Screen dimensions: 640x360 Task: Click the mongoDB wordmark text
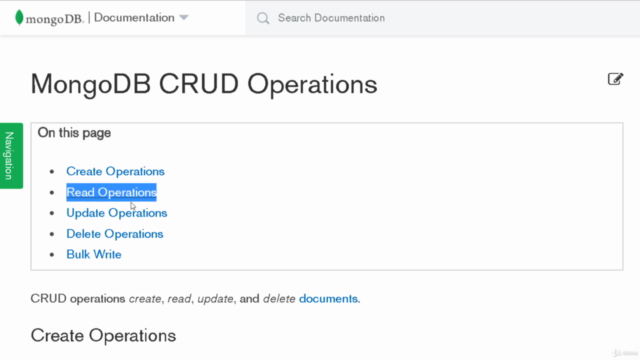click(54, 19)
